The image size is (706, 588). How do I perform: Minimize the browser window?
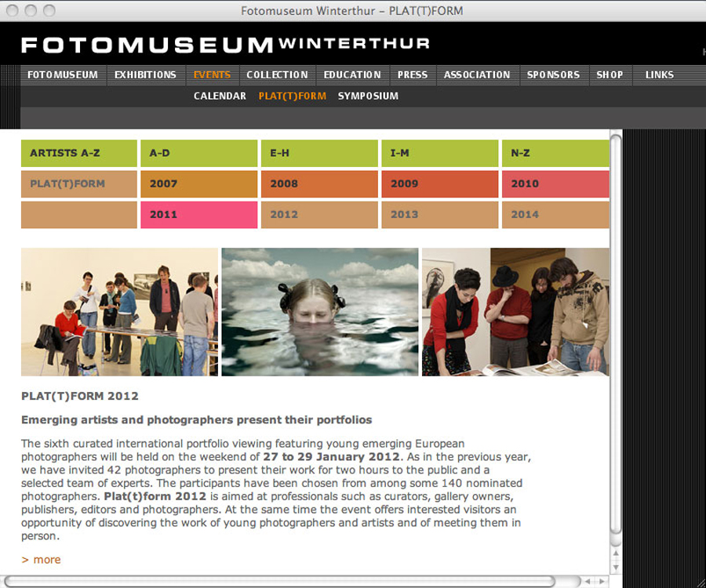click(31, 11)
